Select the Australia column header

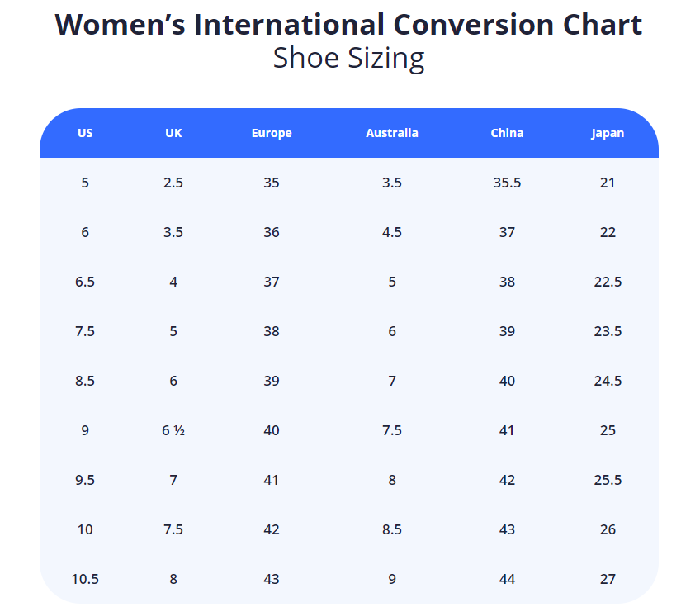click(392, 133)
